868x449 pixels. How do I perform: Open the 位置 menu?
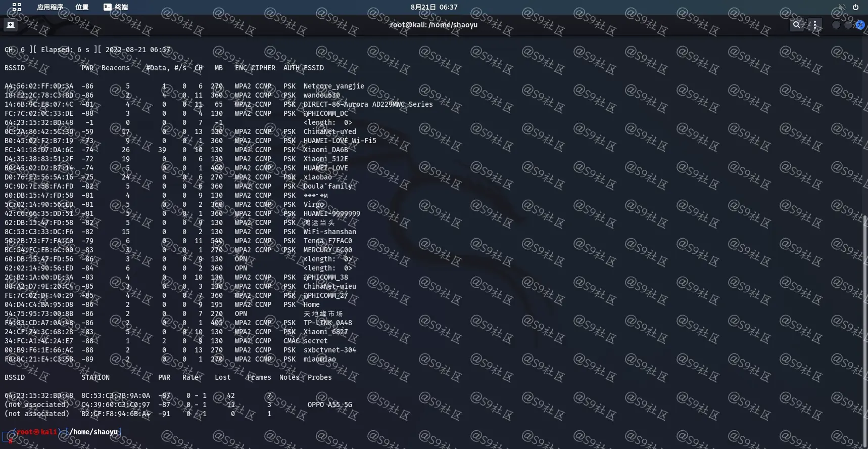[x=82, y=7]
